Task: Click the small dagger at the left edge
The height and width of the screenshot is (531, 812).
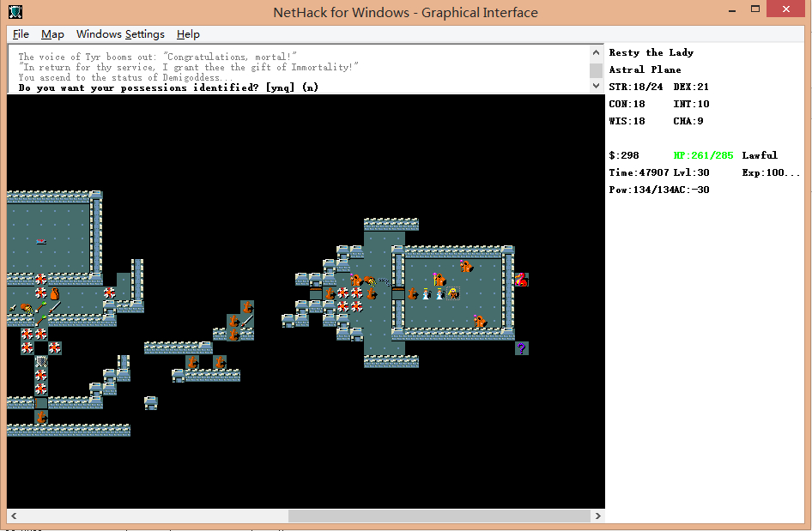Action: [13, 307]
